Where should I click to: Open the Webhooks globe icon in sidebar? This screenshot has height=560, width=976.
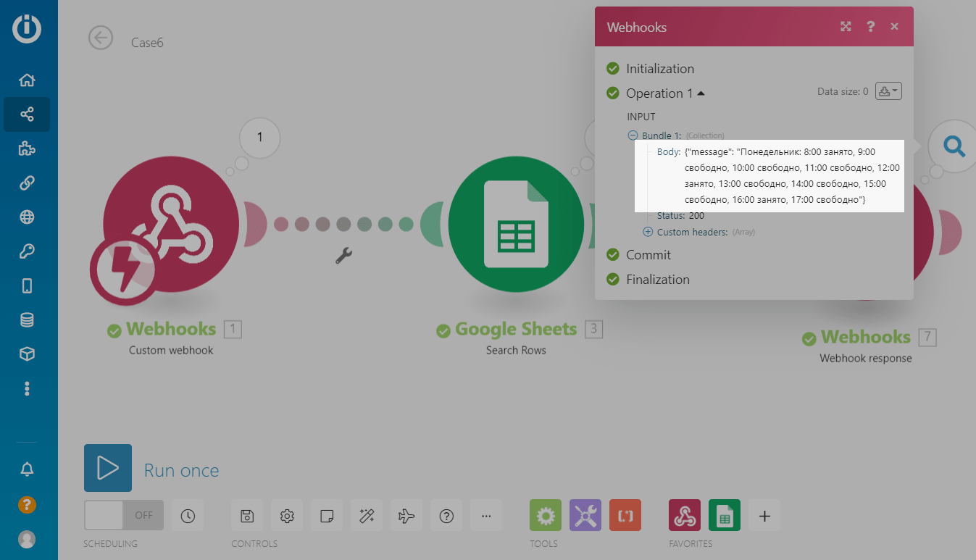point(27,217)
